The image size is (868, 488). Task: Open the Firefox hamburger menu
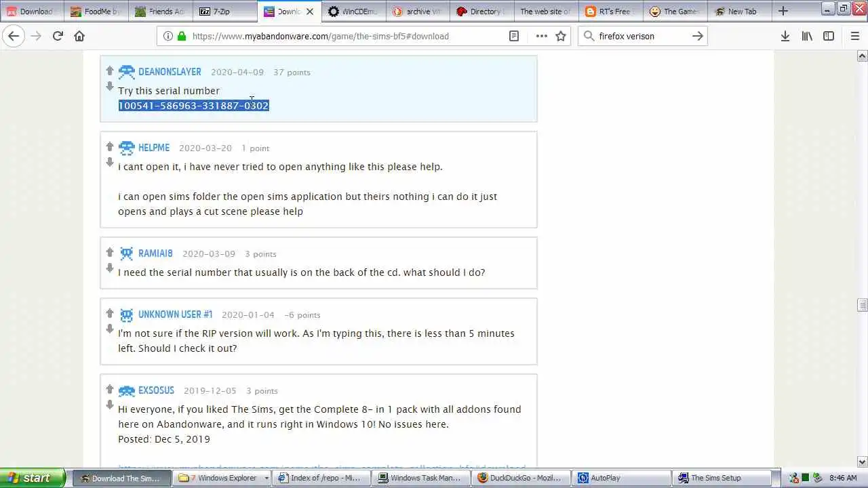click(x=855, y=36)
